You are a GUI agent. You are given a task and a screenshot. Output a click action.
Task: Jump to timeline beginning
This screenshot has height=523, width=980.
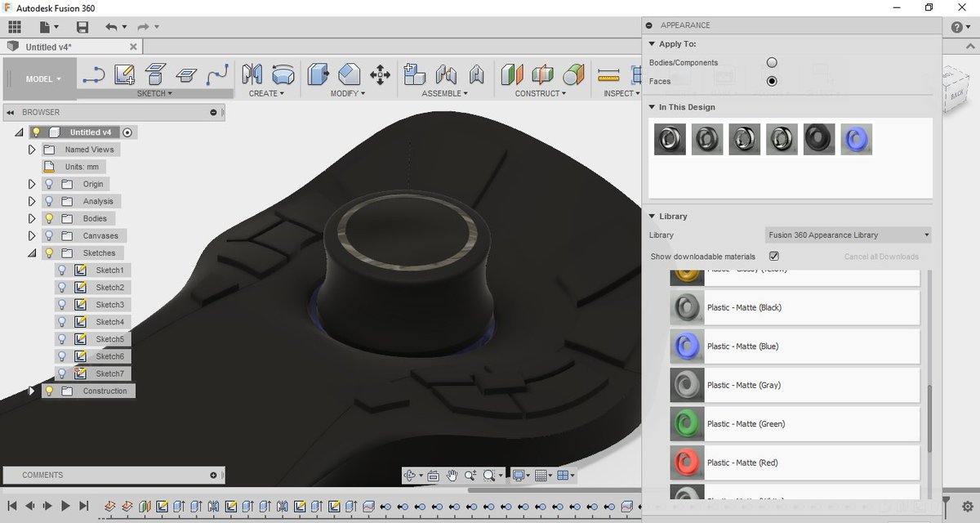click(x=12, y=507)
